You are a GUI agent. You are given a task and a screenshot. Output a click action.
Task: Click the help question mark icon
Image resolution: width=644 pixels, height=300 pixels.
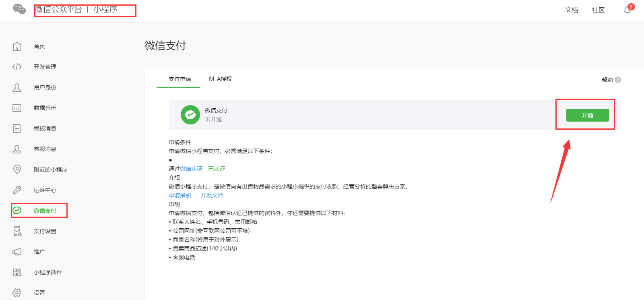click(618, 80)
